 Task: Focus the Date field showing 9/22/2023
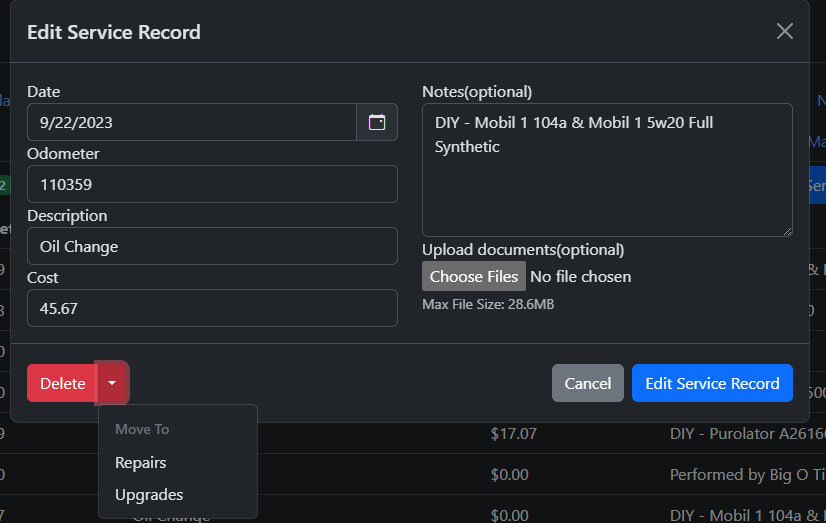(x=191, y=122)
